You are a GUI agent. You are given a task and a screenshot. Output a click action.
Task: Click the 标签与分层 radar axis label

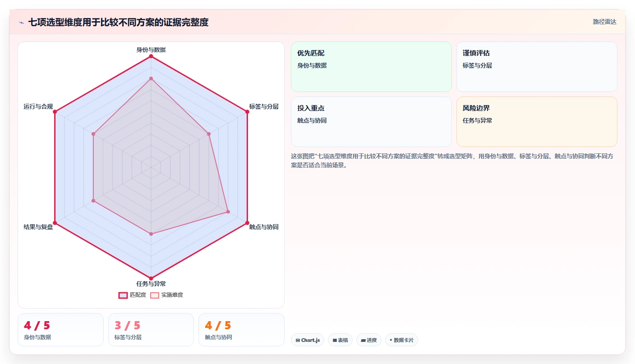(x=264, y=106)
